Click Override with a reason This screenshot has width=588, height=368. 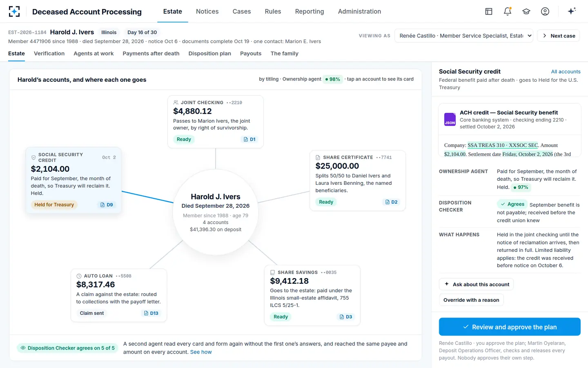coord(471,300)
